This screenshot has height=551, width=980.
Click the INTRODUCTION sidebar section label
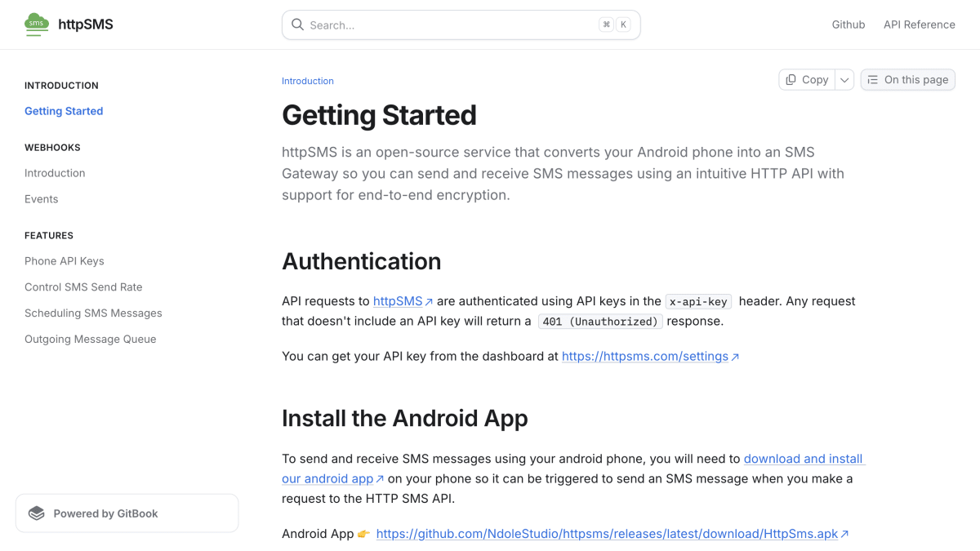61,86
